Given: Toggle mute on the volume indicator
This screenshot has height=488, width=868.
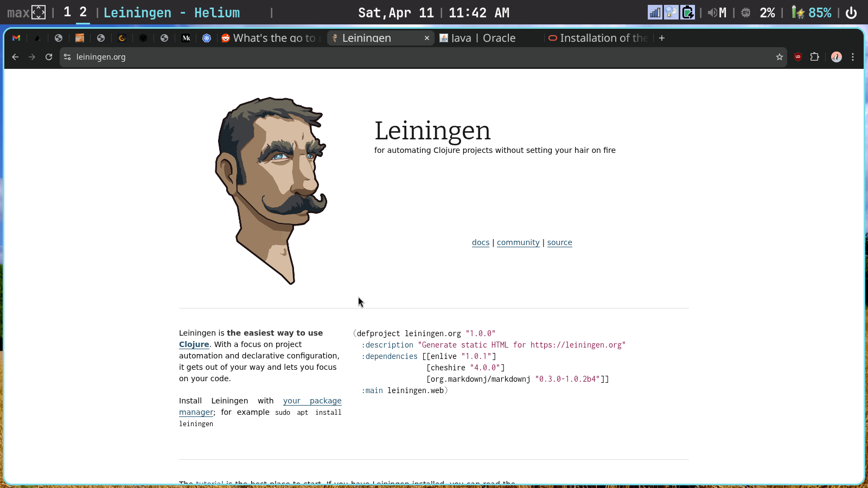Looking at the screenshot, I should 717,12.
